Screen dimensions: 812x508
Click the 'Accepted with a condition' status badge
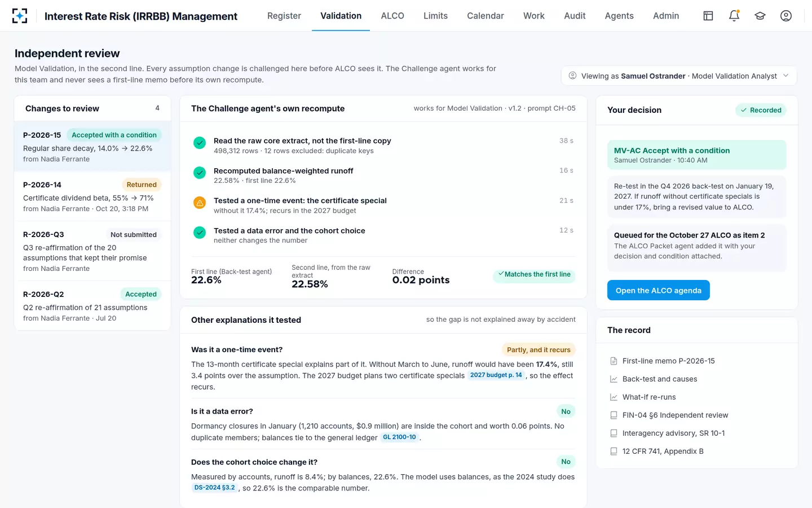pyautogui.click(x=114, y=135)
